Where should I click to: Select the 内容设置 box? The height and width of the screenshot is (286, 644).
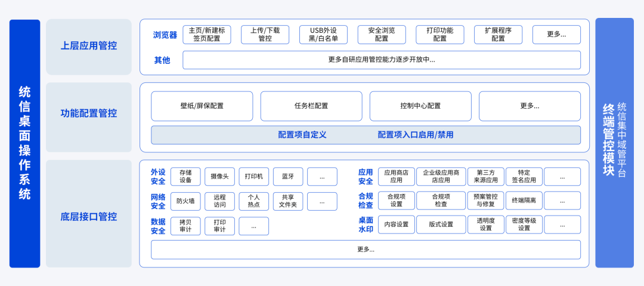397,225
